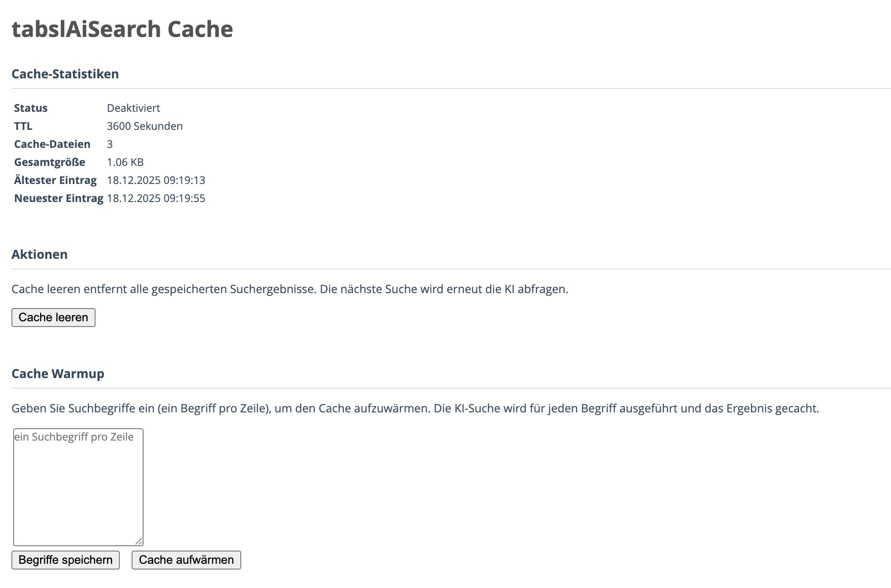The image size is (891, 588).
Task: Start warmup with Cache aufwärmen button
Action: pos(186,560)
